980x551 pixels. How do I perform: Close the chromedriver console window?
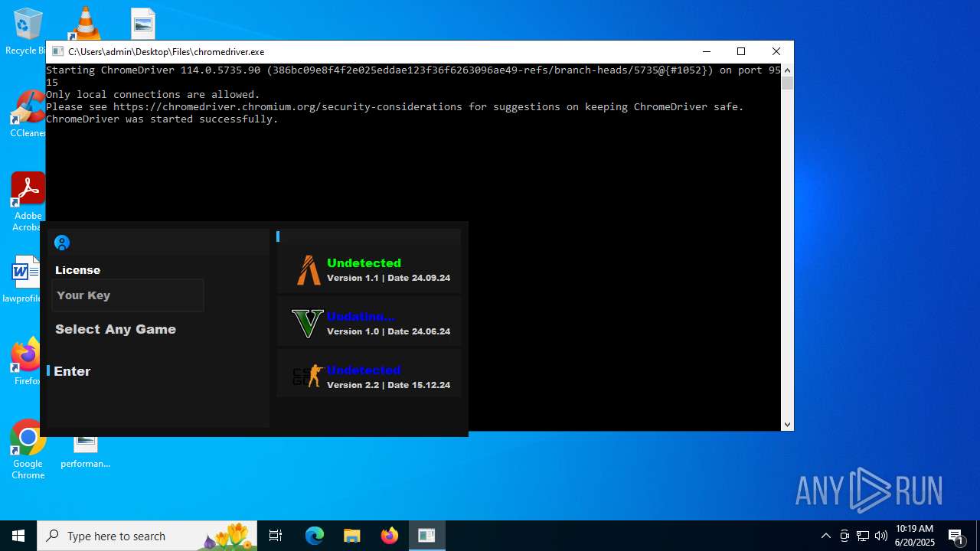click(x=776, y=51)
